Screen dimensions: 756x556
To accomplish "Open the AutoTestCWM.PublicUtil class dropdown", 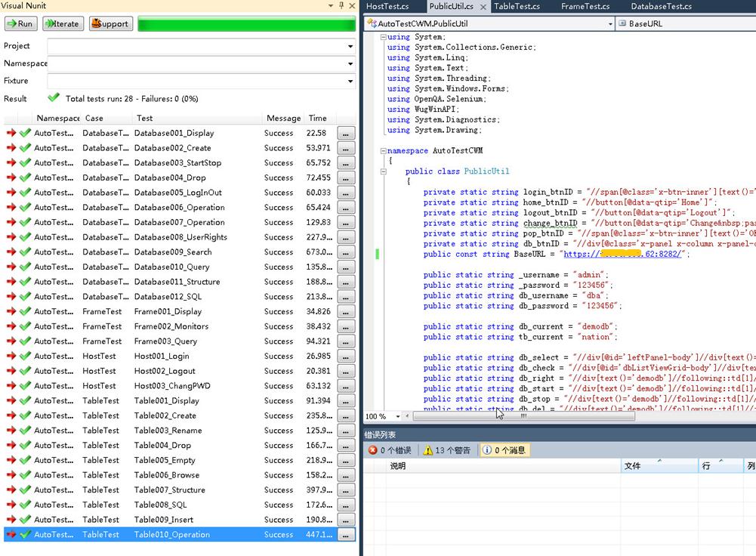I will pyautogui.click(x=610, y=23).
